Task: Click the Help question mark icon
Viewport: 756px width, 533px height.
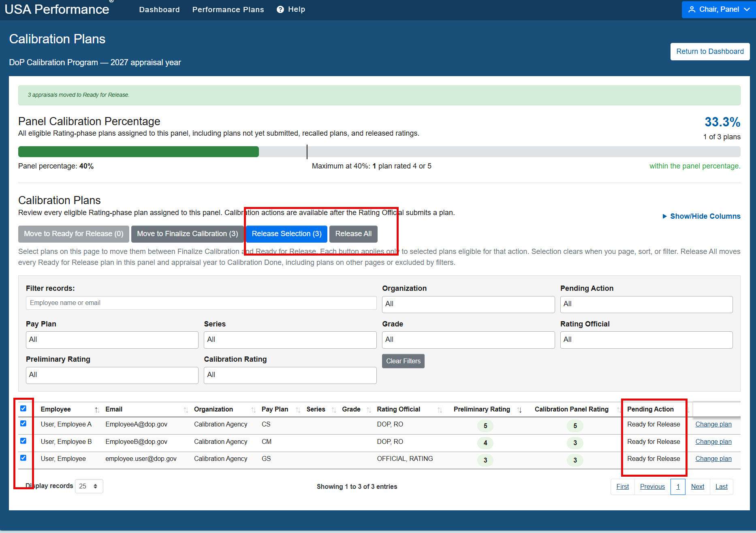Action: [280, 9]
